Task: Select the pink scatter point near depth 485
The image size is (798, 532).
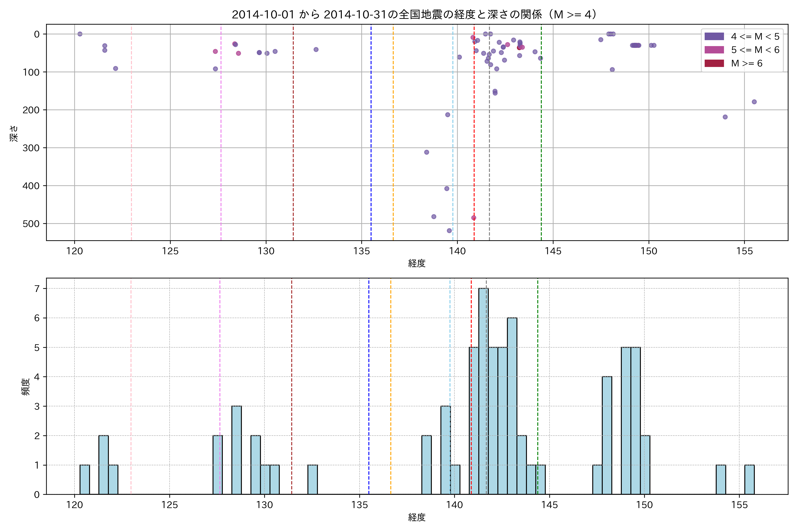Action: tap(474, 218)
